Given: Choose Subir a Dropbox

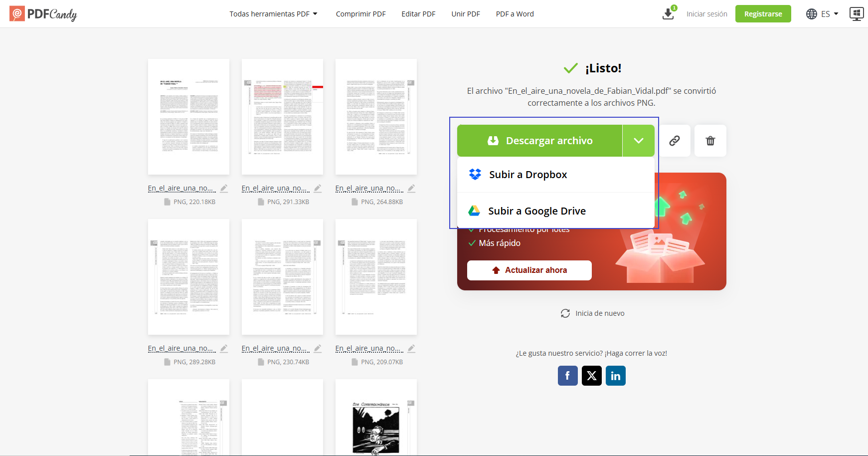Looking at the screenshot, I should 556,175.
